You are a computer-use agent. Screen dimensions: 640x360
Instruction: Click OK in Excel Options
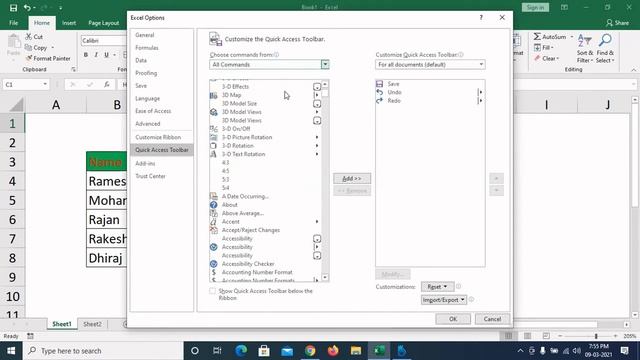pos(453,319)
